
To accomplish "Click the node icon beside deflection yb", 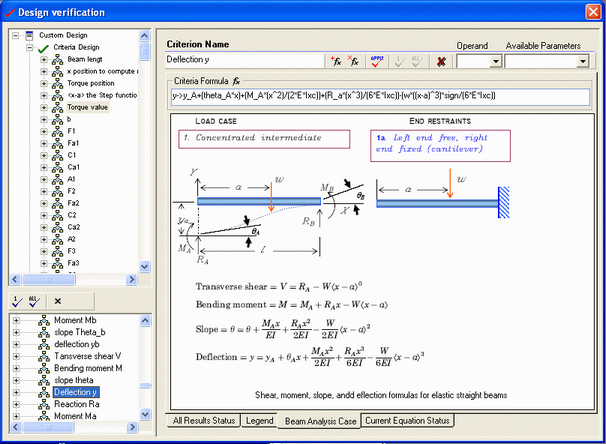I will pyautogui.click(x=44, y=344).
